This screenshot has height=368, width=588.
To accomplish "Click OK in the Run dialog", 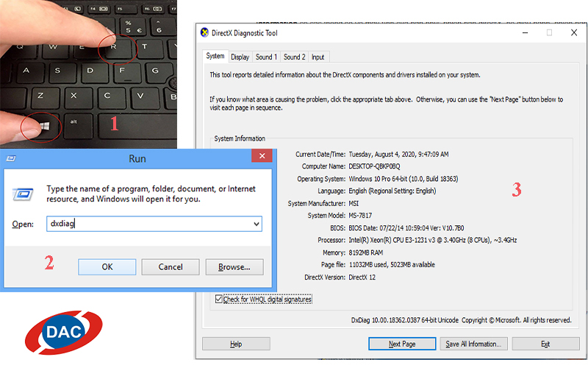I will click(107, 267).
